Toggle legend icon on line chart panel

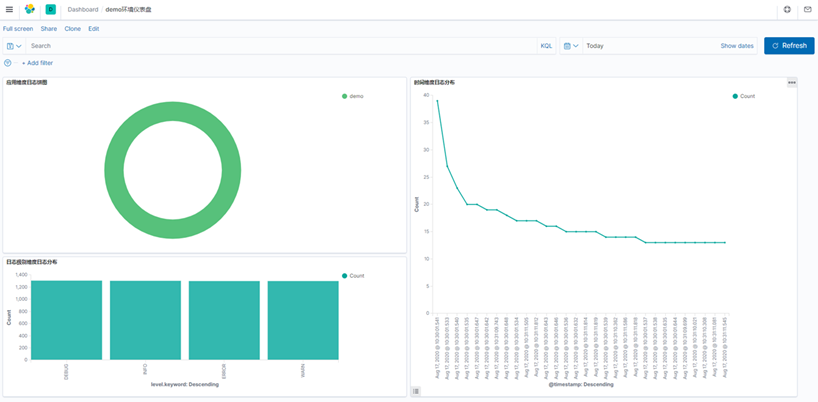coord(416,391)
